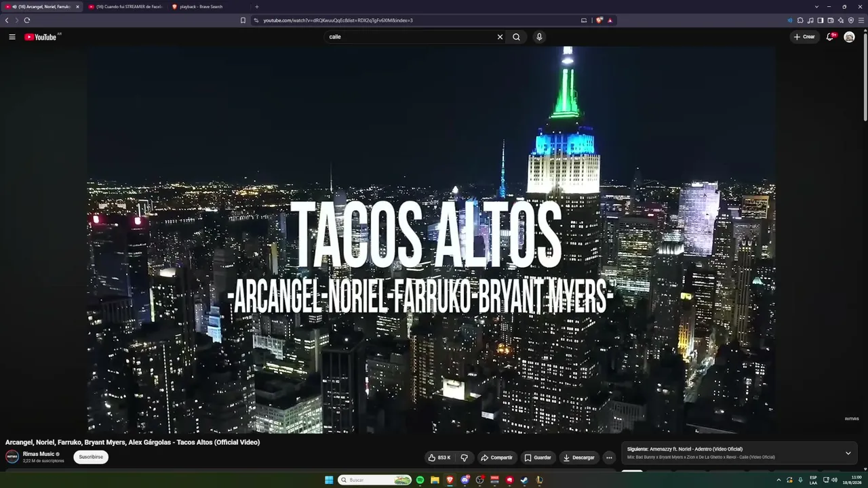The width and height of the screenshot is (868, 488).
Task: Open the Brave Wallet icon
Action: [x=831, y=20]
